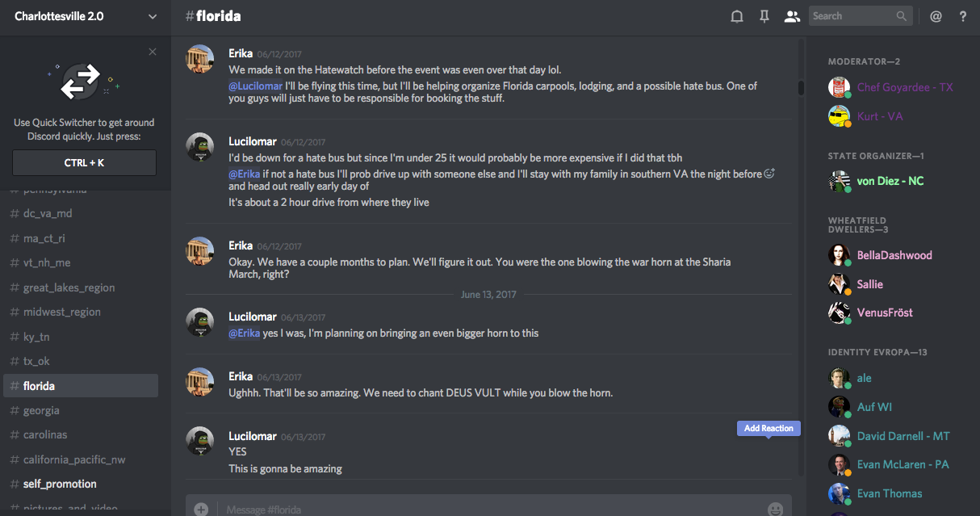Toggle the member list panel

coord(792,16)
